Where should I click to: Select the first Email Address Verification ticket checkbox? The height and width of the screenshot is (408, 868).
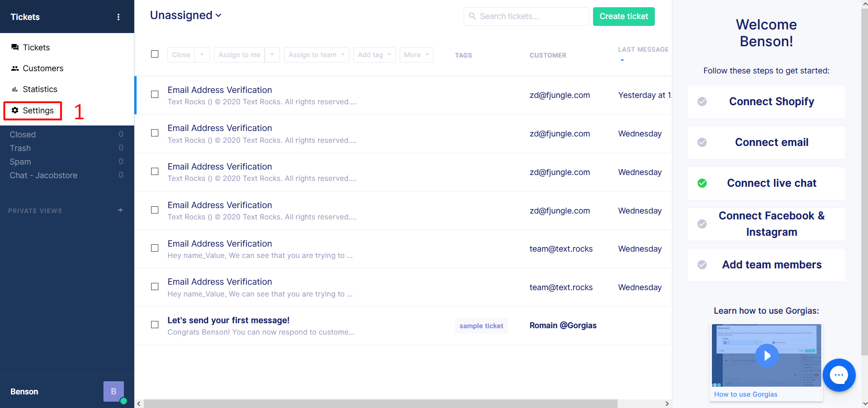point(155,95)
